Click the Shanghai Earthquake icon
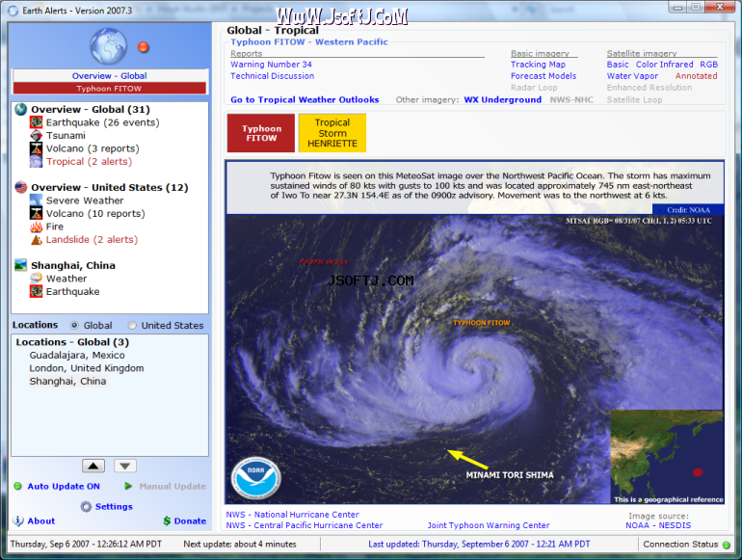742x560 pixels. 36,292
